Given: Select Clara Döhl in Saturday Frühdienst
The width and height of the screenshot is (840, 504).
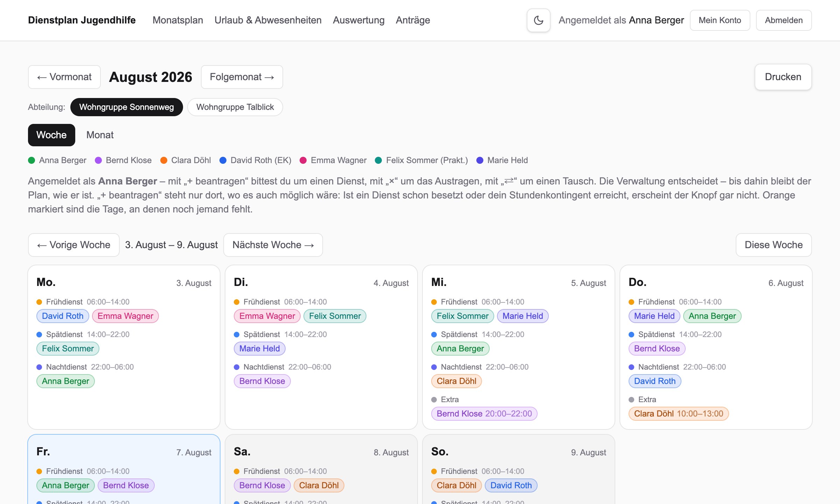Looking at the screenshot, I should [319, 485].
